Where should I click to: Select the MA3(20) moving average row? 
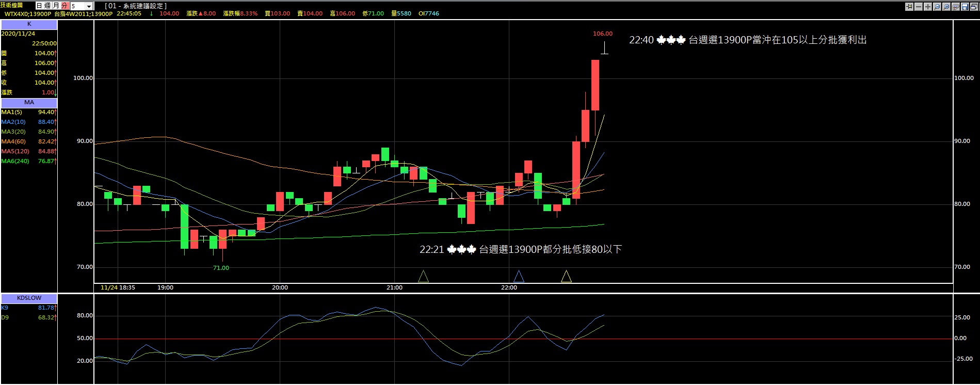tap(29, 132)
